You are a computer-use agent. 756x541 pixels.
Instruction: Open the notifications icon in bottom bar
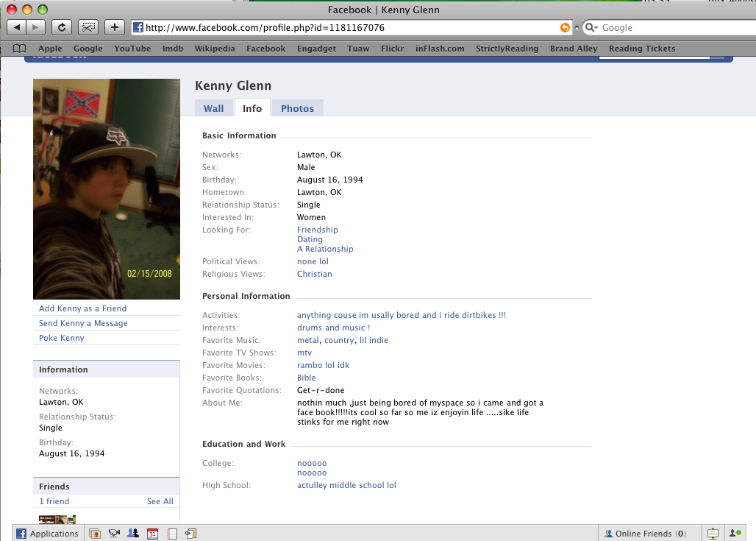click(x=713, y=534)
